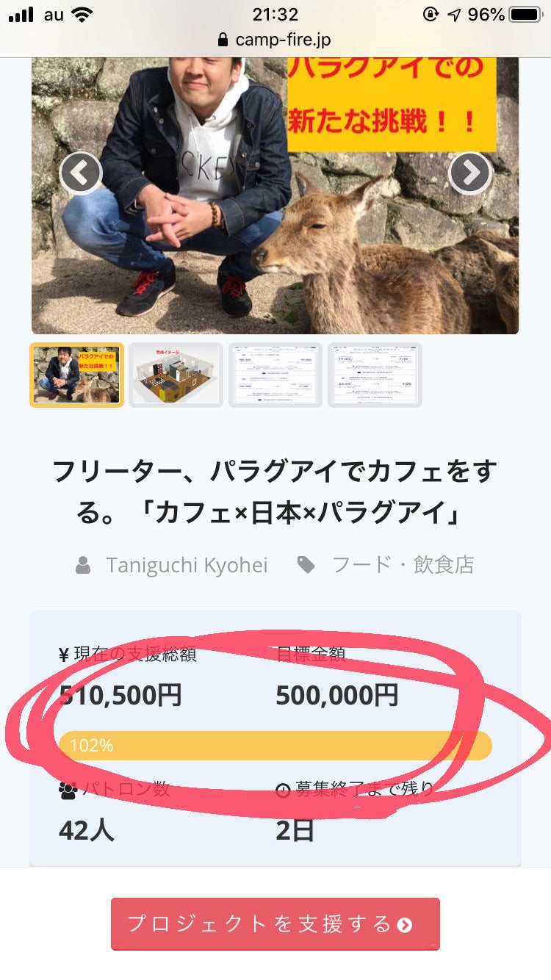Open the third thumbnail screenshot image

tap(275, 375)
